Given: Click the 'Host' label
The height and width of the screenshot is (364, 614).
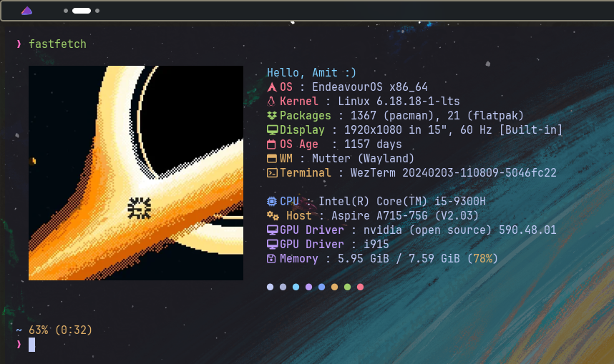Looking at the screenshot, I should tap(299, 216).
